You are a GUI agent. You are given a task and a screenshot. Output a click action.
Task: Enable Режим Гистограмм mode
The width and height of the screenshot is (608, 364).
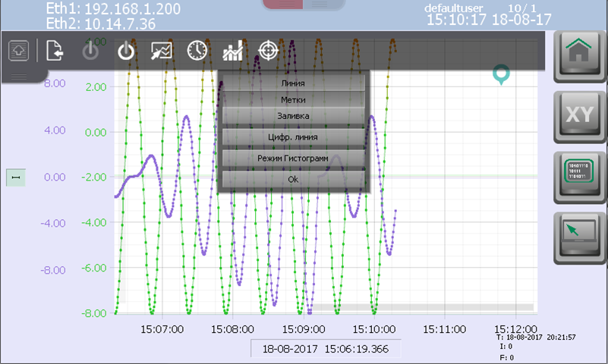pos(293,158)
